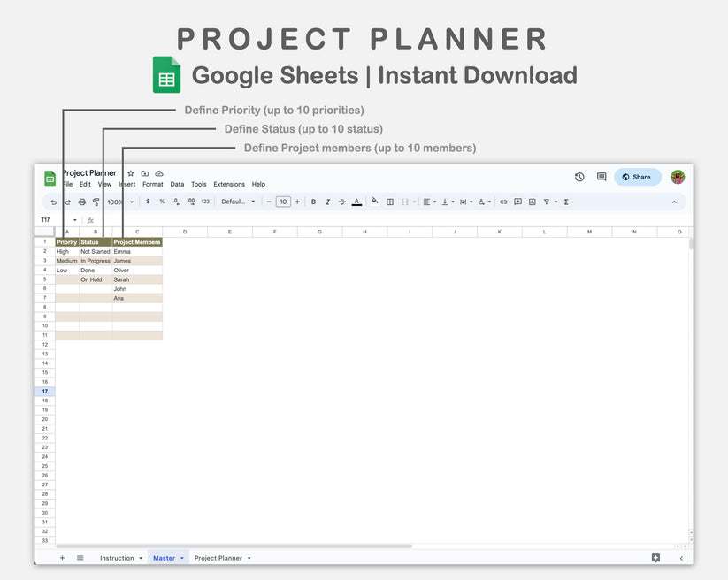
Task: Toggle italic formatting
Action: (326, 202)
